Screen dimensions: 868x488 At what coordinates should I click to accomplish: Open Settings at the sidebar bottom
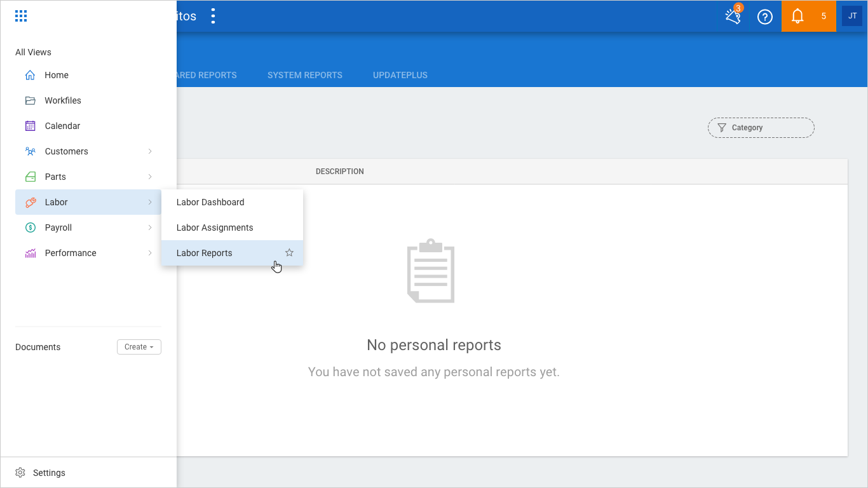[x=49, y=473]
